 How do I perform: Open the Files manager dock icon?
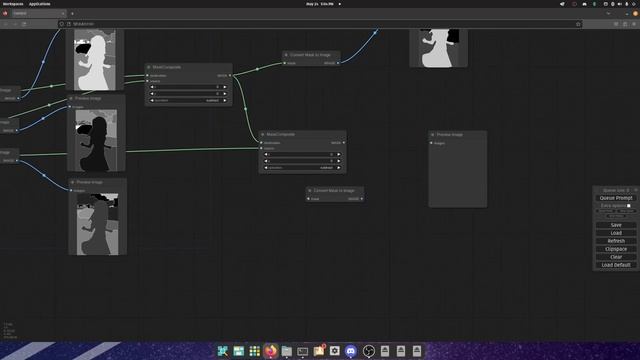click(x=287, y=351)
